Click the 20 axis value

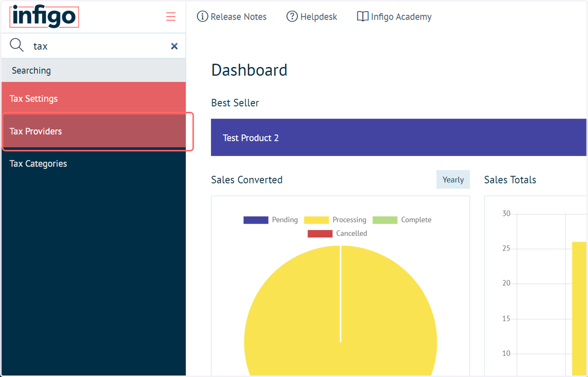tap(506, 283)
